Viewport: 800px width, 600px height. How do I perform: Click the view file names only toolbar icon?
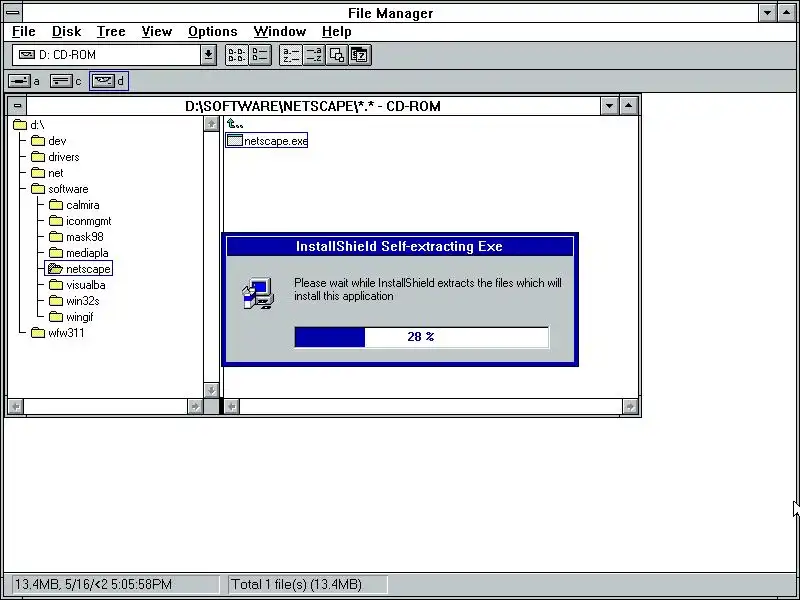(x=236, y=55)
